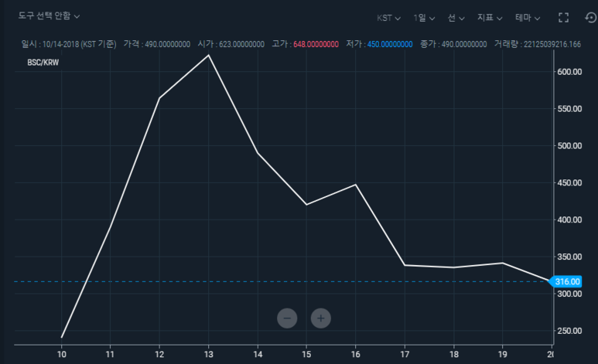
Task: Click the 고가 648.00000000 value
Action: pos(316,44)
